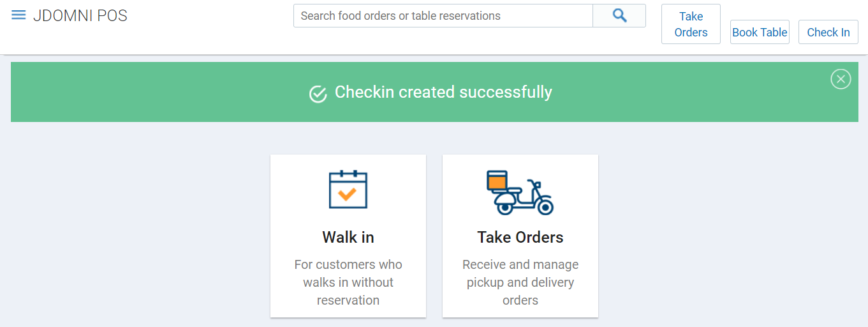Open Take Orders from the top bar
Image resolution: width=868 pixels, height=327 pixels.
click(691, 24)
